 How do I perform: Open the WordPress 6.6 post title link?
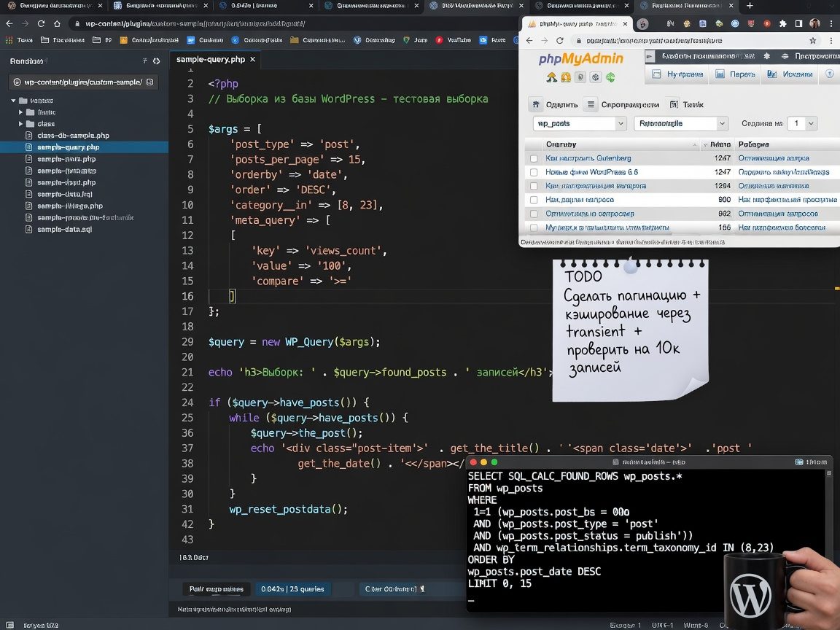pos(592,173)
